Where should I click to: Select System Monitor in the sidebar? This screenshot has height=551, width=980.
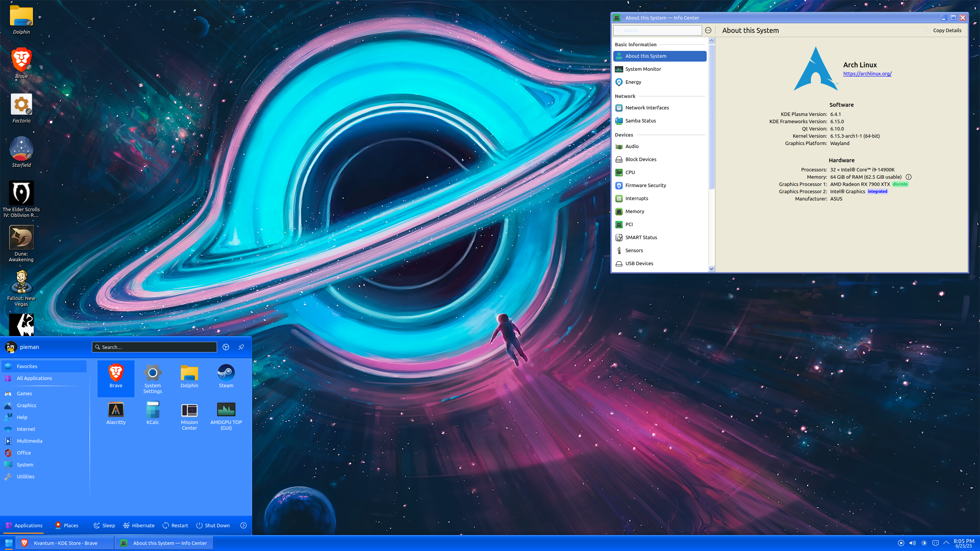[x=660, y=69]
